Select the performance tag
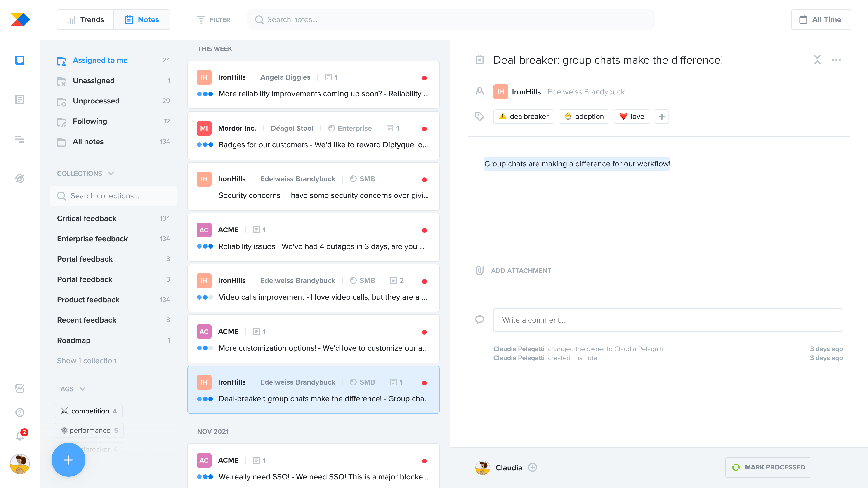 [89, 430]
